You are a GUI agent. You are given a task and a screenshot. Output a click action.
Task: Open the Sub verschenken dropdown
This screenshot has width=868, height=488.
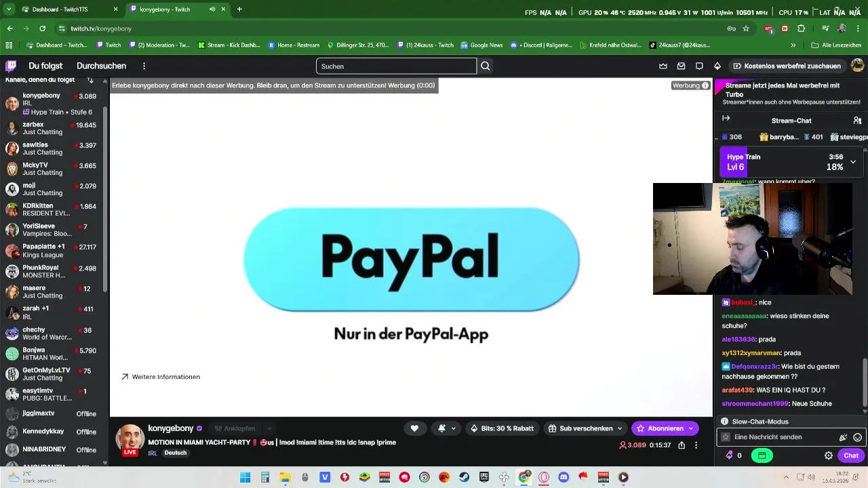click(619, 428)
